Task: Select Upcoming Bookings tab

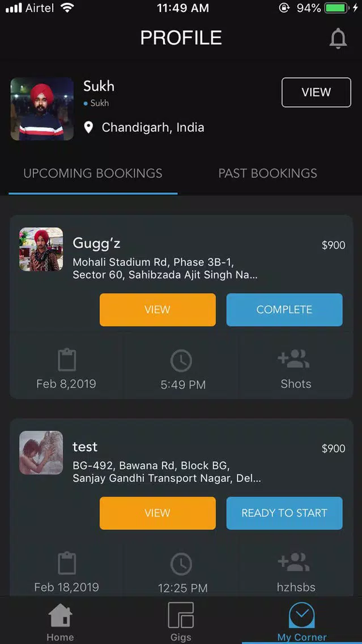Action: point(93,173)
